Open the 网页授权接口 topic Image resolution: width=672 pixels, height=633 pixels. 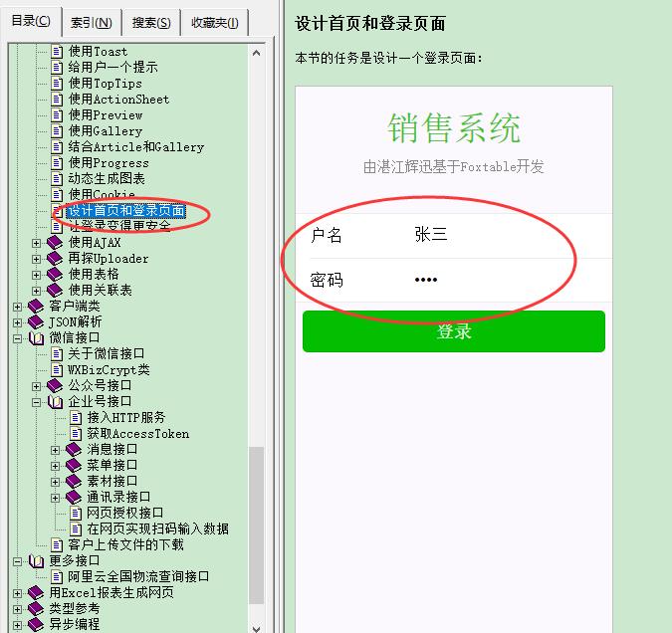point(125,513)
